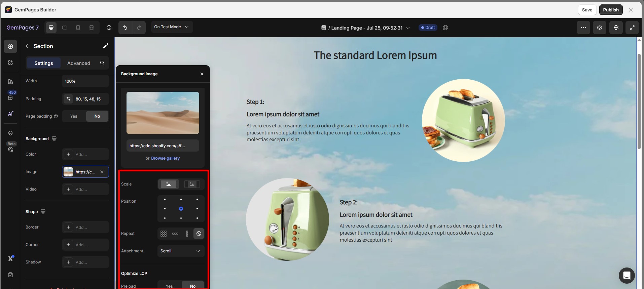Open global styles icon in left sidebar
This screenshot has height=289, width=644.
[10, 82]
